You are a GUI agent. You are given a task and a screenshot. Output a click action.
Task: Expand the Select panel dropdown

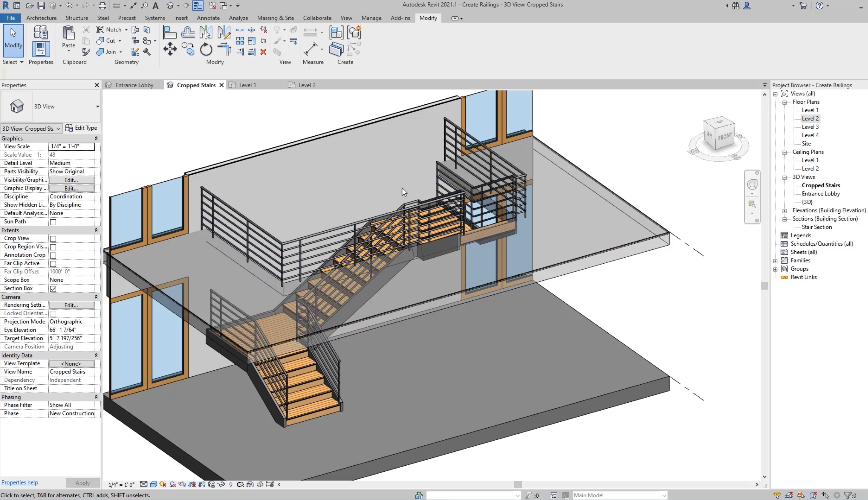coord(13,62)
